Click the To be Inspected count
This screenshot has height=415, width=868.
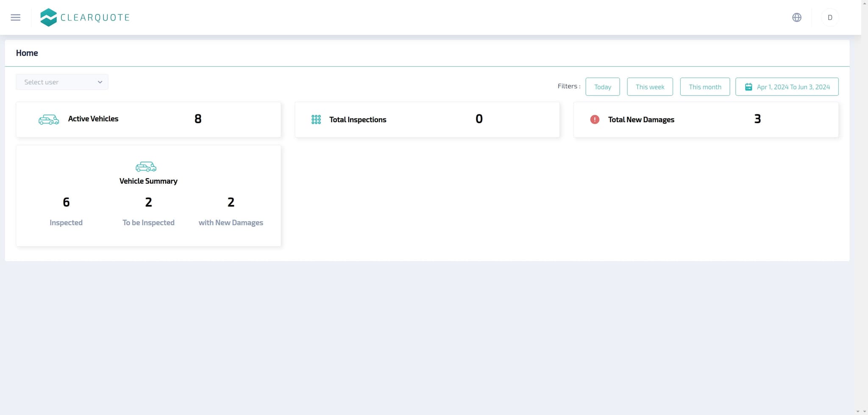click(148, 202)
